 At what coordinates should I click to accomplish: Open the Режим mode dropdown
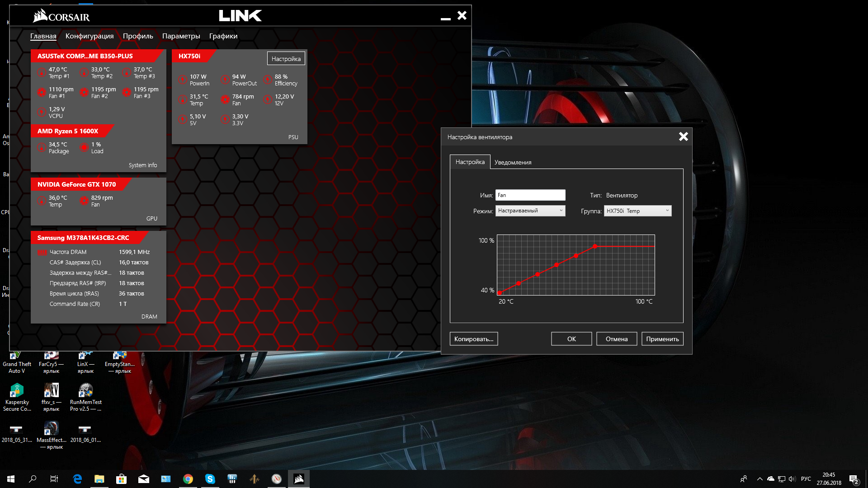pyautogui.click(x=530, y=211)
